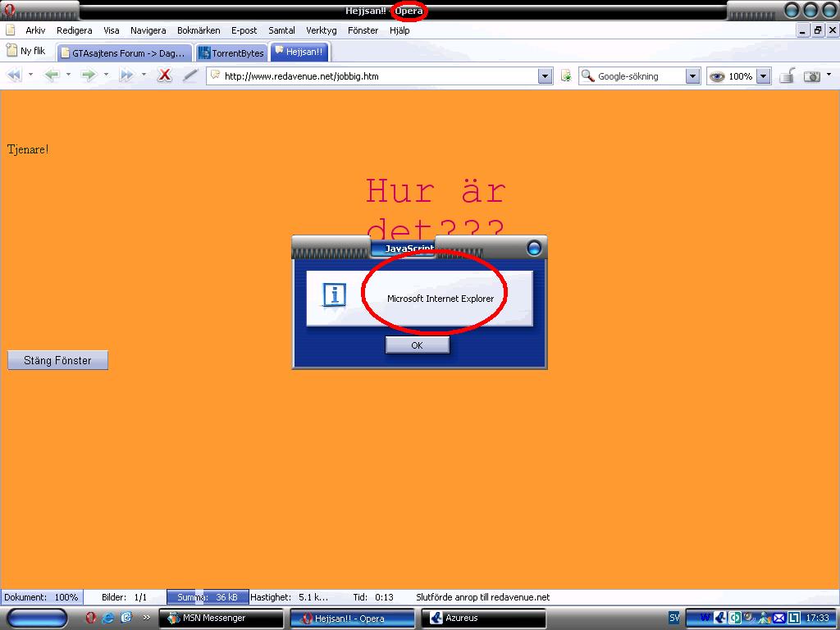This screenshot has height=630, width=840.
Task: Expand the Google-sökning search dropdown
Action: (692, 76)
